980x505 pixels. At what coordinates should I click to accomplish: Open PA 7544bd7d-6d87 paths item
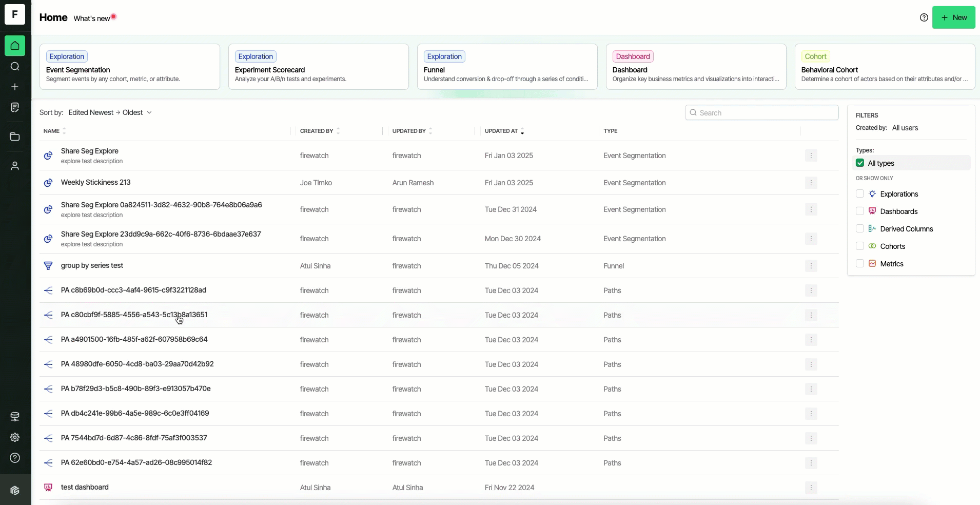[x=134, y=438]
